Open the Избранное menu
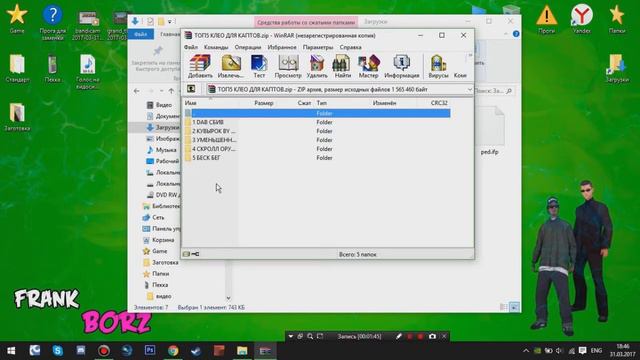Viewport: 640px width, 360px height. pyautogui.click(x=282, y=47)
